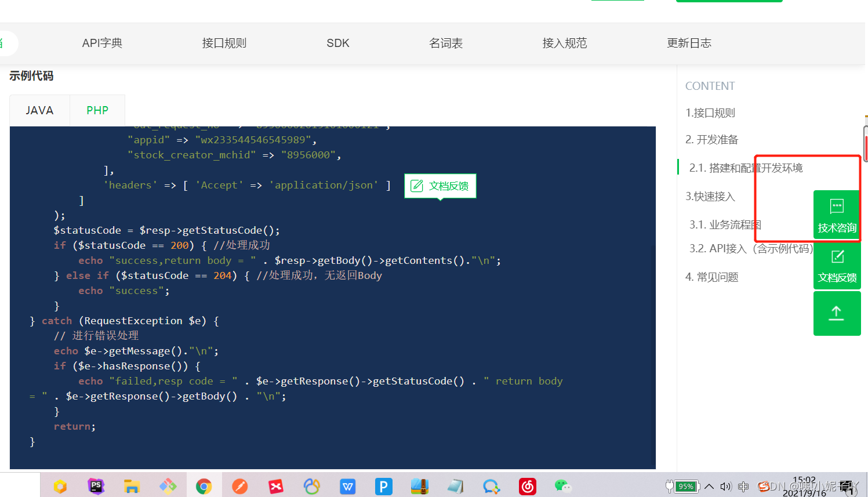
Task: Click the green 文档反馈 side button
Action: 837,265
